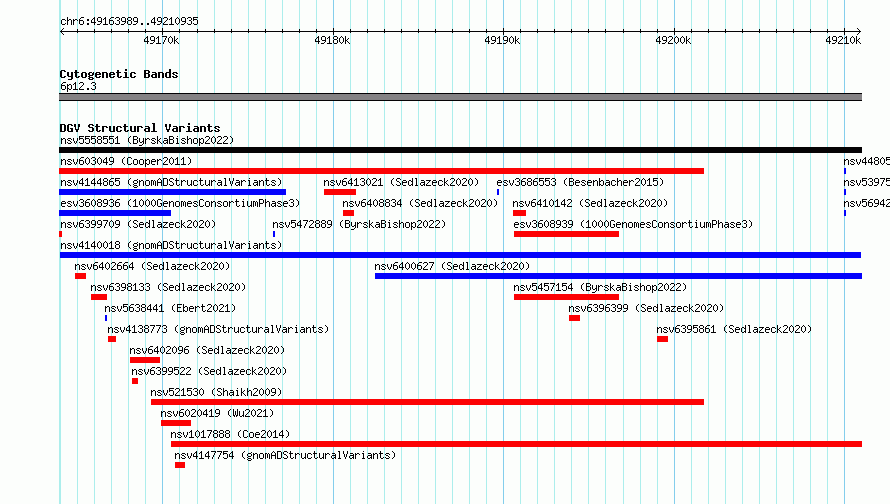Open the nsv6020419 Wu2021 label
The image size is (890, 504).
217,413
